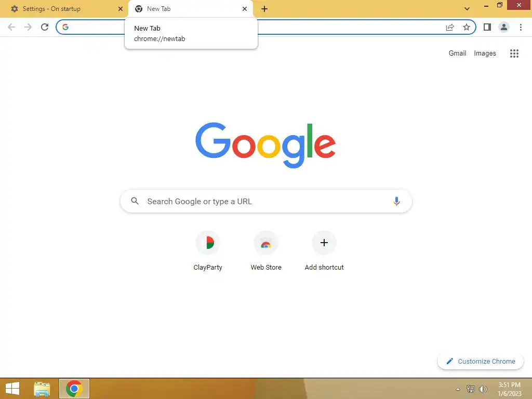Switch to Settings - On startup tab
The height and width of the screenshot is (399, 532).
click(x=64, y=9)
